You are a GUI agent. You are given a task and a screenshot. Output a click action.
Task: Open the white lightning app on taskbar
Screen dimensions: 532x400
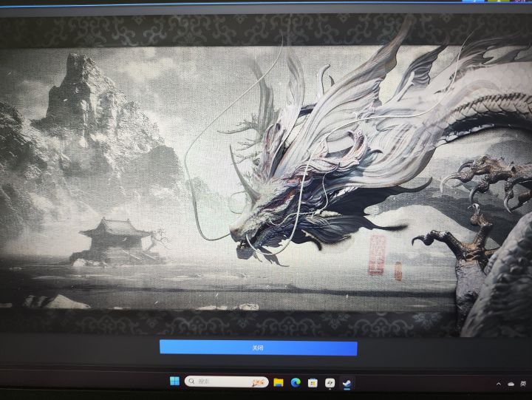coord(330,383)
